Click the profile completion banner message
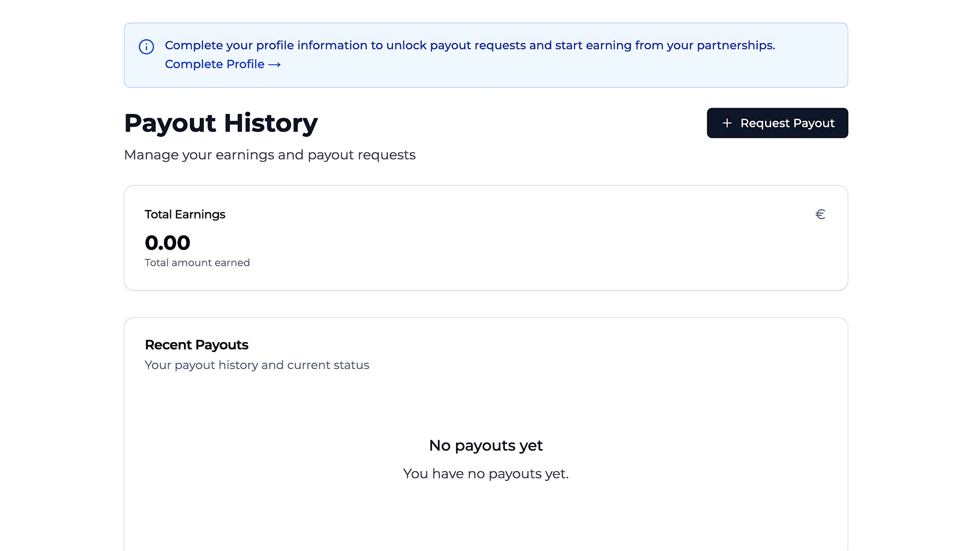980x551 pixels. (470, 46)
